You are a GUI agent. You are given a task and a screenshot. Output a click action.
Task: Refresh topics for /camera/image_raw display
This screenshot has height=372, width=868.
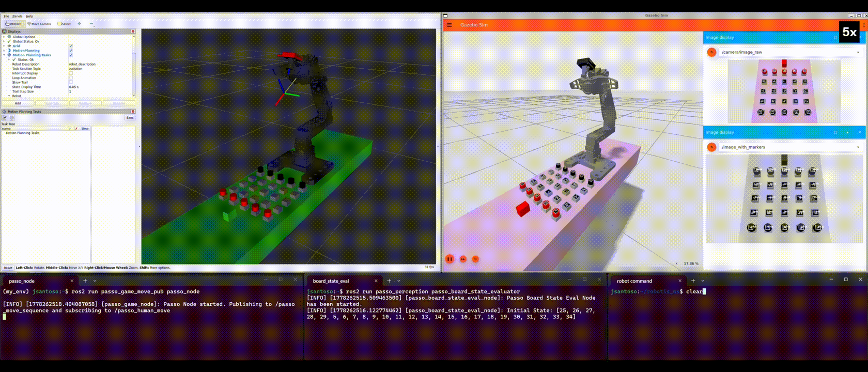(711, 52)
